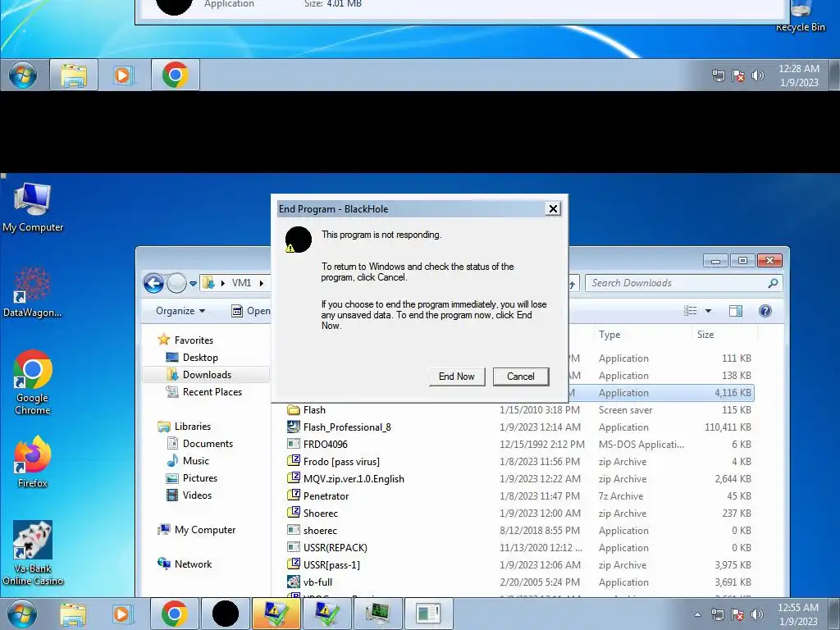Select the Pictures library
840x630 pixels.
[x=192, y=478]
